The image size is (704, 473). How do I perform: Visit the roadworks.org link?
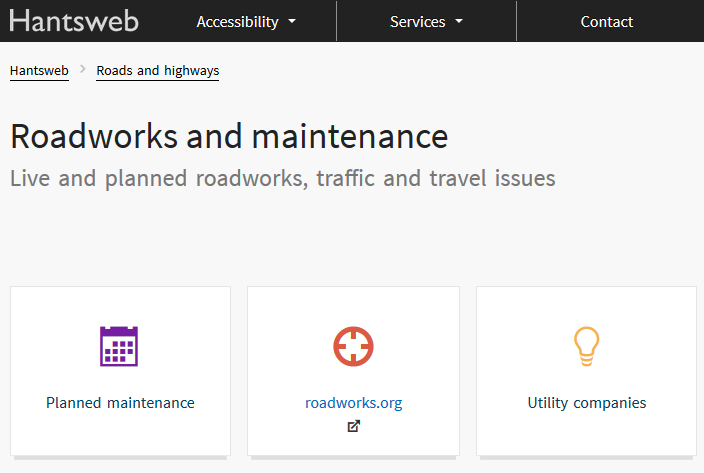coord(354,403)
